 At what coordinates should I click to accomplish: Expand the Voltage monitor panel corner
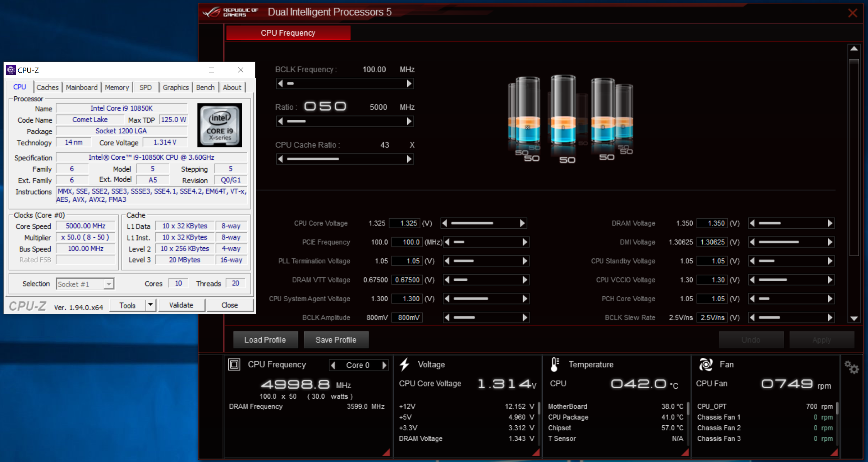click(536, 453)
